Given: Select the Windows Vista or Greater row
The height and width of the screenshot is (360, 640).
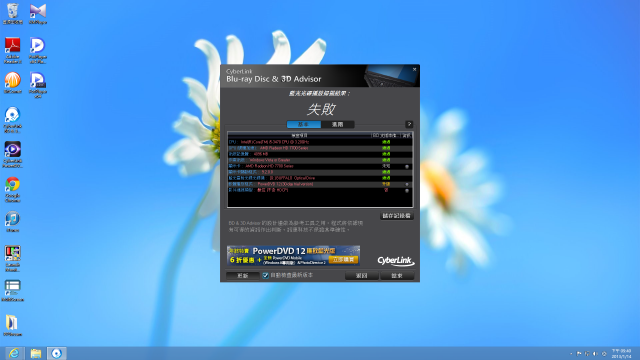Looking at the screenshot, I should click(320, 160).
